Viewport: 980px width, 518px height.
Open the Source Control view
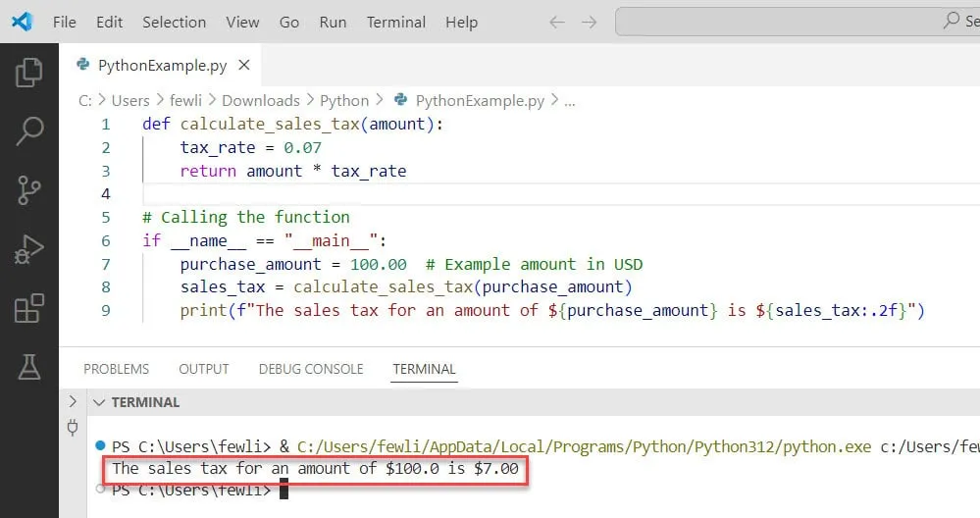[29, 189]
